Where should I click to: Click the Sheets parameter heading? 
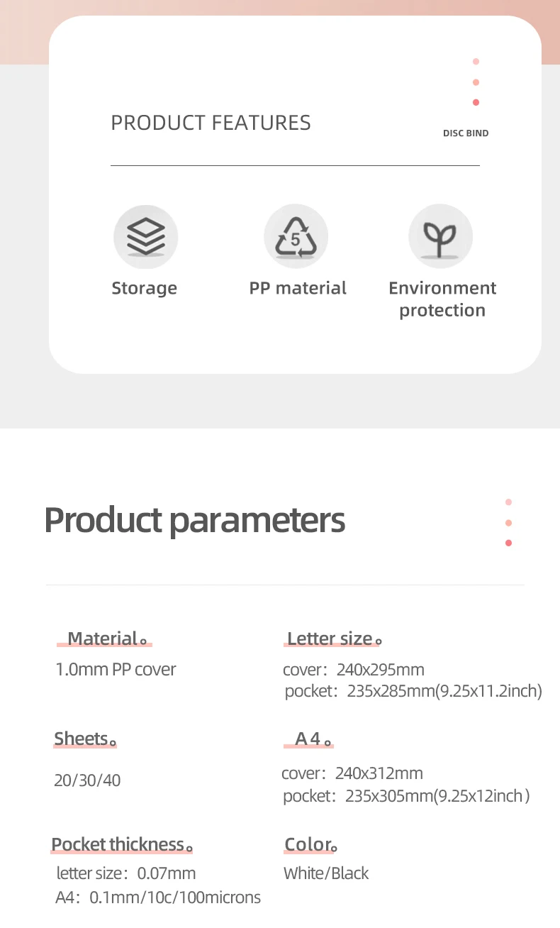82,739
